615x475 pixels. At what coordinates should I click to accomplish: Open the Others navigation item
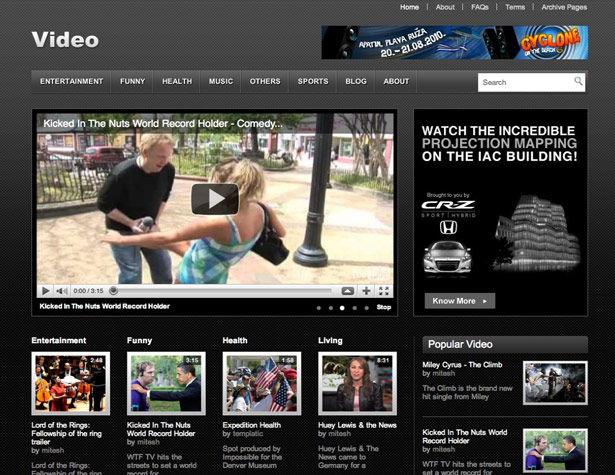(265, 81)
